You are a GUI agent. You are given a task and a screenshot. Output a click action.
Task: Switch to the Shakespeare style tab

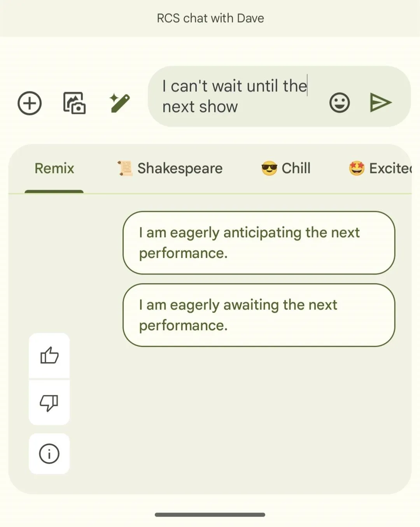170,168
